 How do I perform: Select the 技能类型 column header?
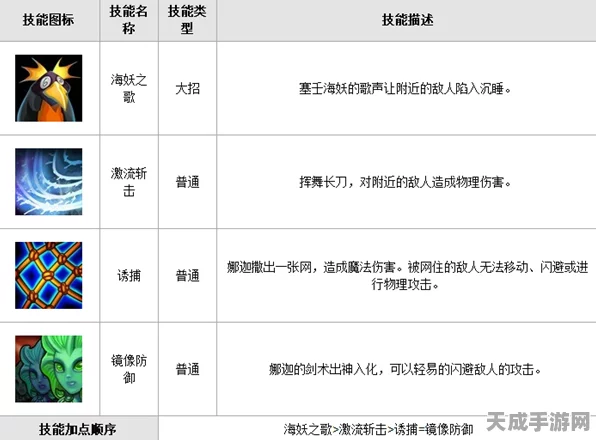(187, 20)
